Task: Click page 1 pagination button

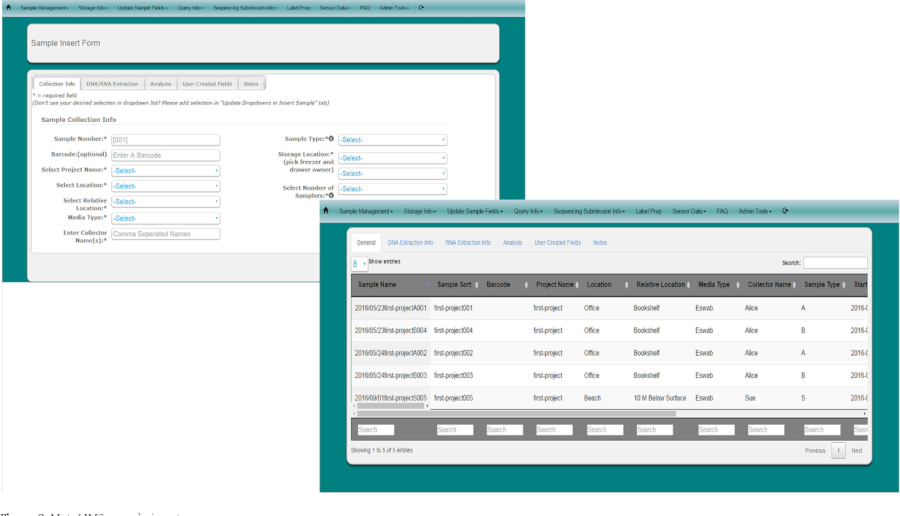Action: (x=838, y=451)
